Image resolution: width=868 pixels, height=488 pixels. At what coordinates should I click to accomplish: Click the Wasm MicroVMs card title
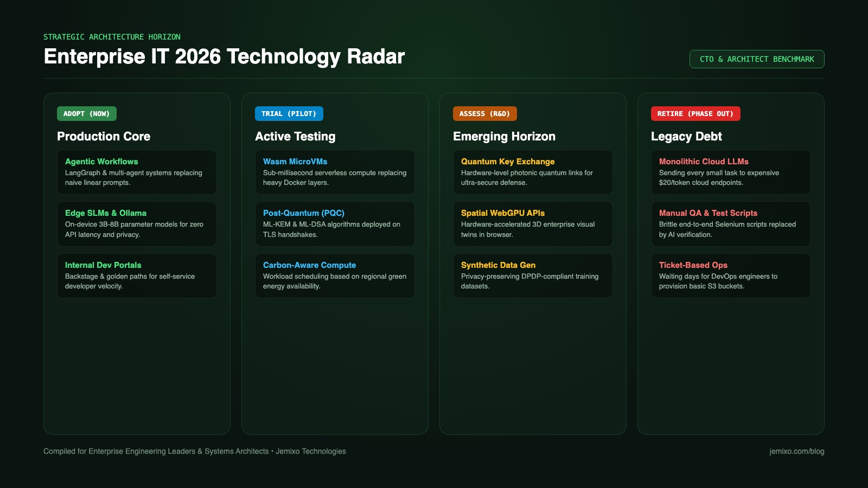coord(295,162)
